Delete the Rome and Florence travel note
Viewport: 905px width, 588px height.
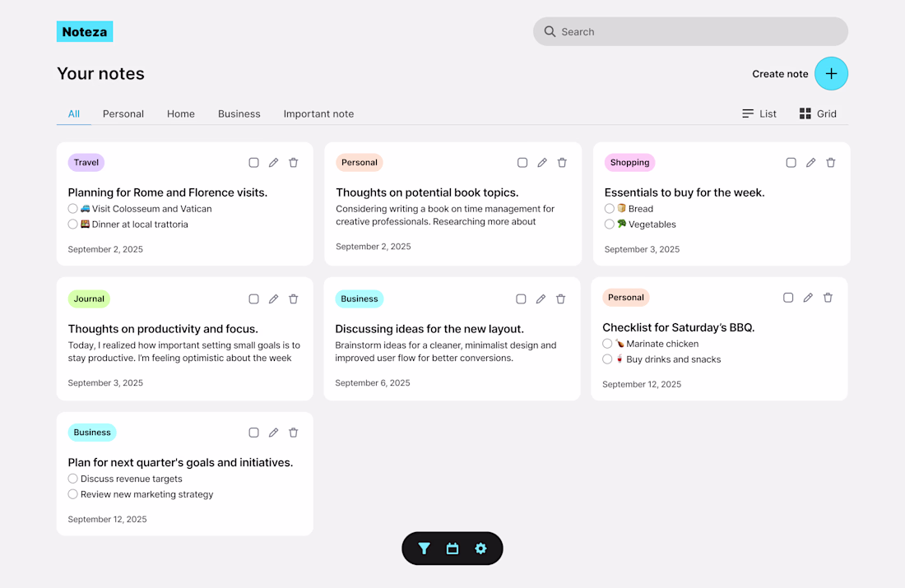293,163
